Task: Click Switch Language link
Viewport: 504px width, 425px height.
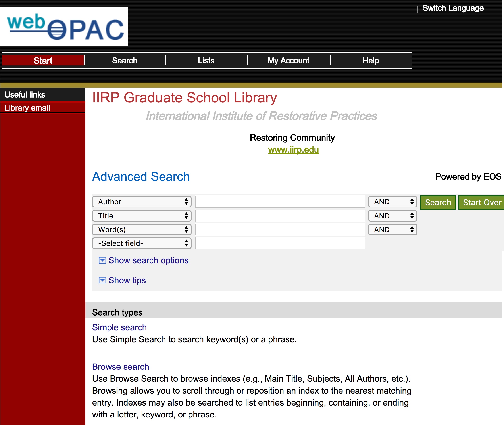Action: [453, 8]
